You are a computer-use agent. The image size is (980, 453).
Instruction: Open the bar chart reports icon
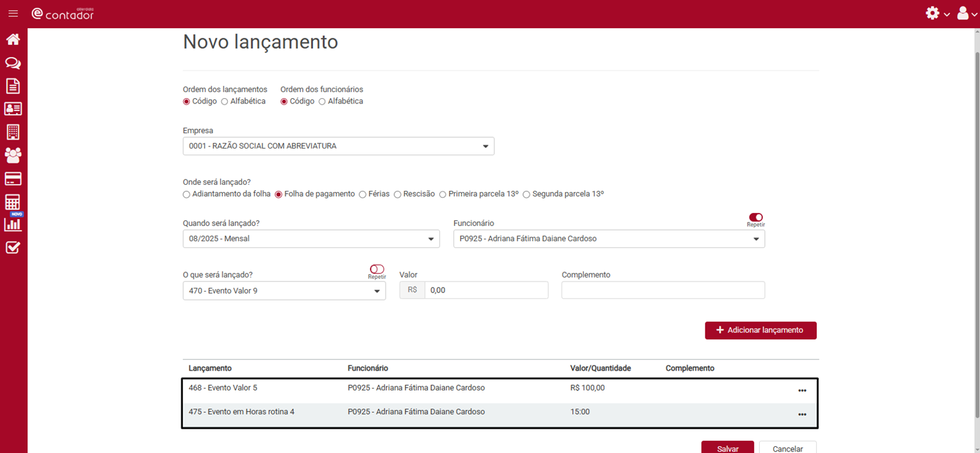click(13, 225)
